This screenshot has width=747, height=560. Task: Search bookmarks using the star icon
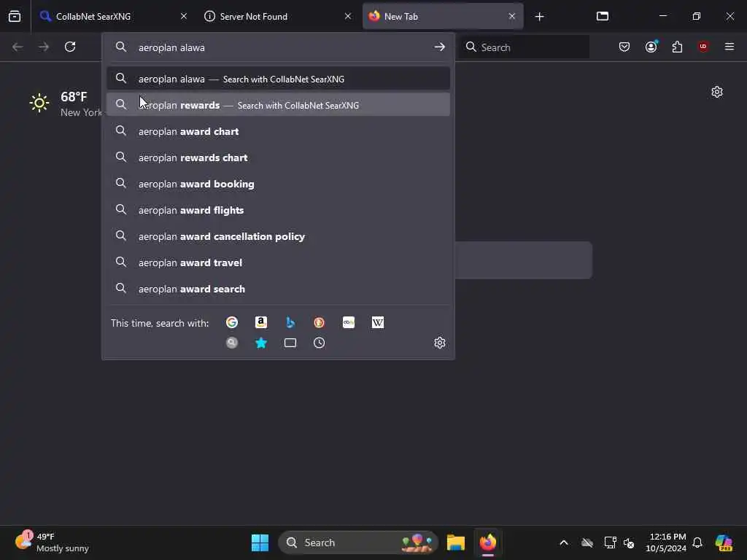[261, 343]
